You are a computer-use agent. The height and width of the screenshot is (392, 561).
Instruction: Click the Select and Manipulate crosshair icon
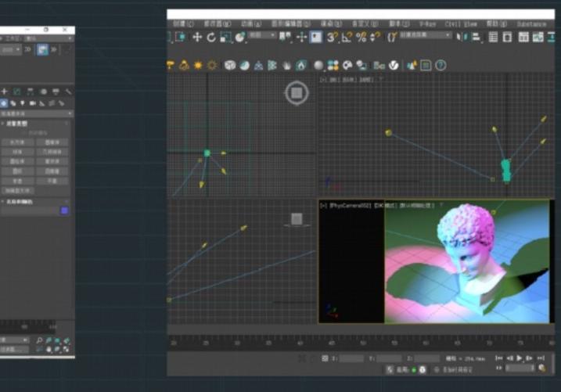[301, 38]
